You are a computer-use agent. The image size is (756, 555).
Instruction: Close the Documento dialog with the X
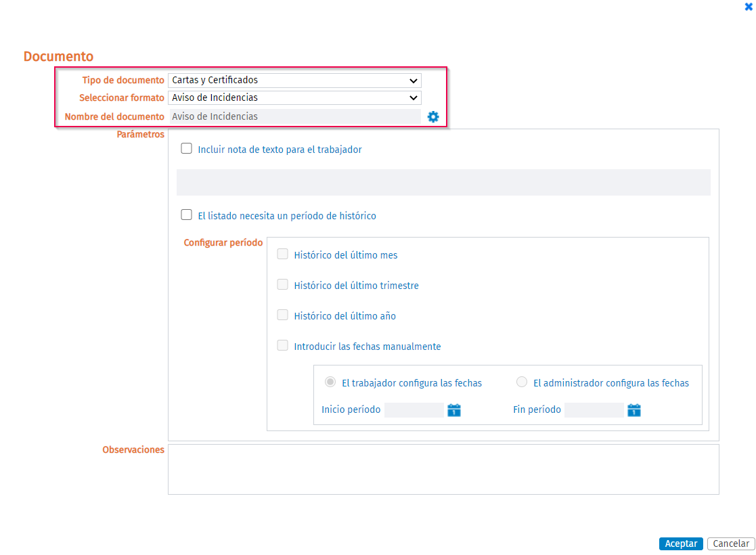[x=749, y=7]
